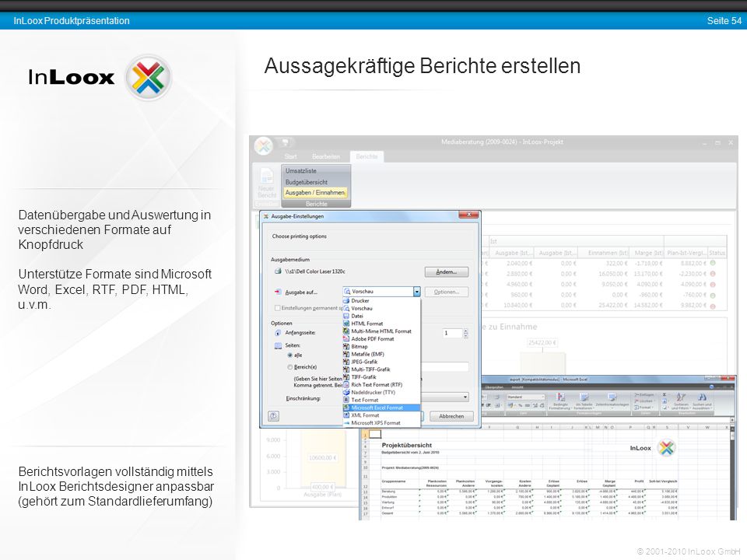Screen dimensions: 747x560
Task: Click the Anfangsseite number field
Action: pyautogui.click(x=451, y=334)
